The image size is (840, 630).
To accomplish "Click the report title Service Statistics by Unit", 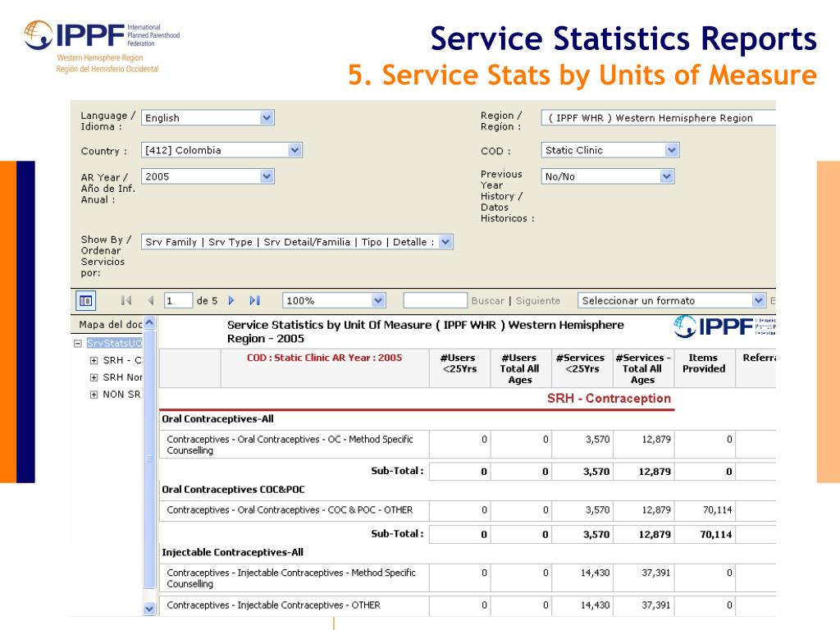I will 426,331.
